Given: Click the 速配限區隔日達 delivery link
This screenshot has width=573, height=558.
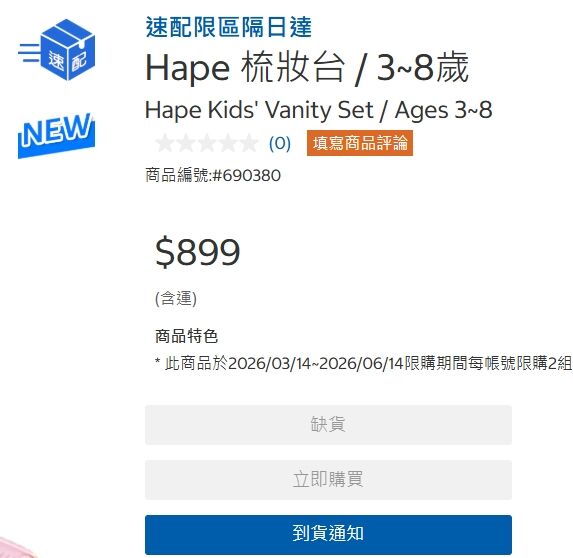Looking at the screenshot, I should pyautogui.click(x=229, y=27).
